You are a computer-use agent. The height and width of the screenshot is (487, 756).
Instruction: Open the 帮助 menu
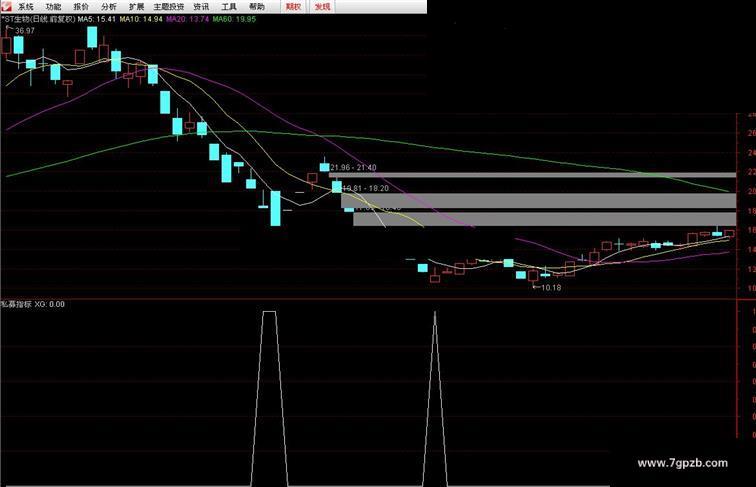click(256, 7)
